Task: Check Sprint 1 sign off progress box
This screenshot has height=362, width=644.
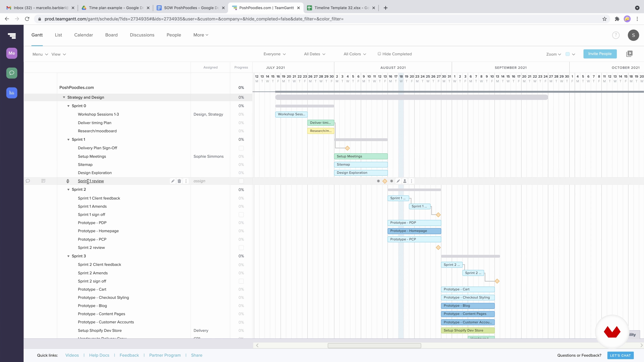Action: (241, 215)
